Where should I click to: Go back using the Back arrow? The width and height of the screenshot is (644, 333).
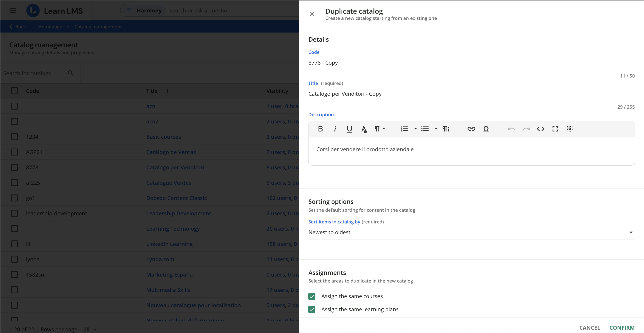[17, 27]
